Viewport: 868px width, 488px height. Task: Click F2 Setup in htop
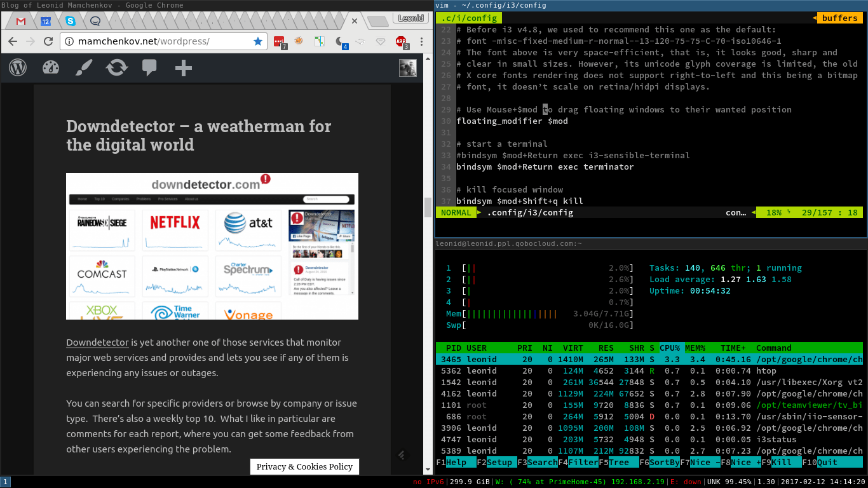497,462
